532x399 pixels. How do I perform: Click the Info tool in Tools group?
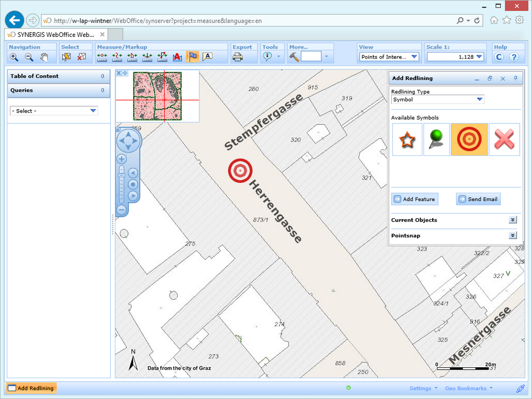pos(269,57)
